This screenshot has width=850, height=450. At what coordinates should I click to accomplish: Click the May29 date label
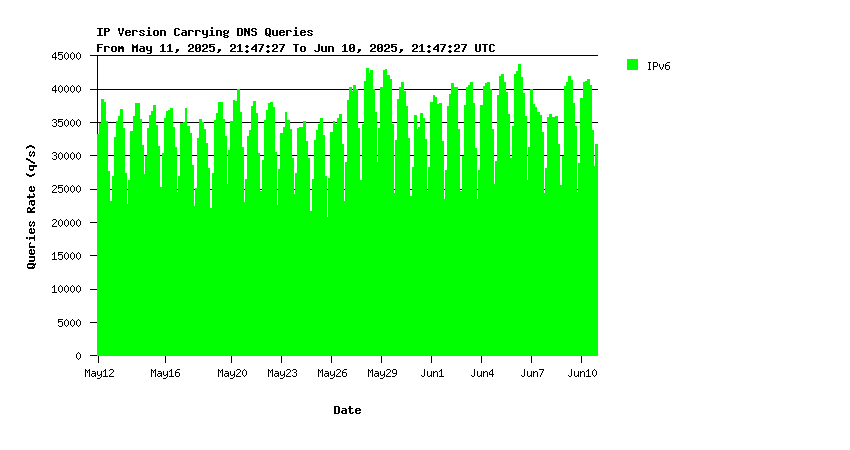pos(382,373)
